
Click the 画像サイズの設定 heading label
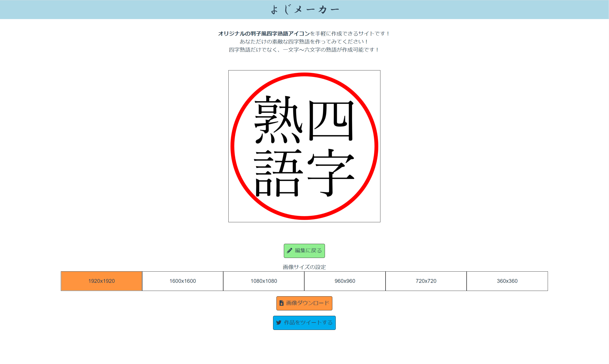pyautogui.click(x=304, y=267)
